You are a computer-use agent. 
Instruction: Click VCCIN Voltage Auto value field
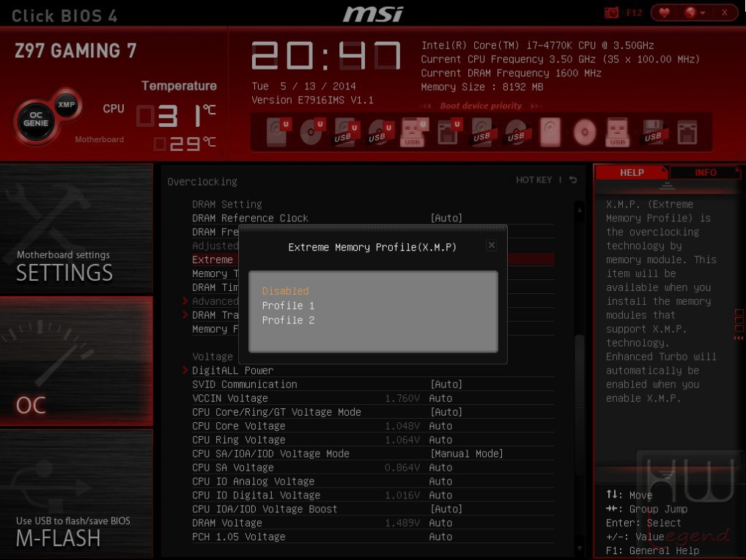pos(440,398)
